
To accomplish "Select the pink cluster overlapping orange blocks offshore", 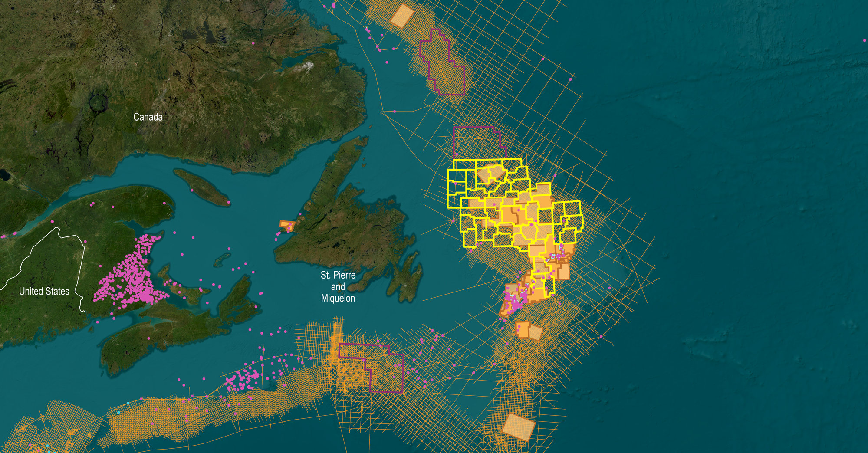I will pyautogui.click(x=514, y=299).
